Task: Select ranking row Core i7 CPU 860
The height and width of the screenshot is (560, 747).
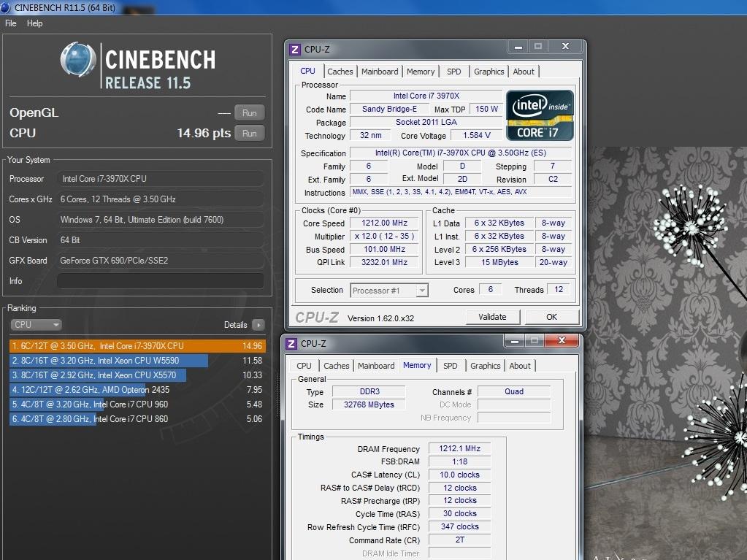Action: tap(137, 419)
